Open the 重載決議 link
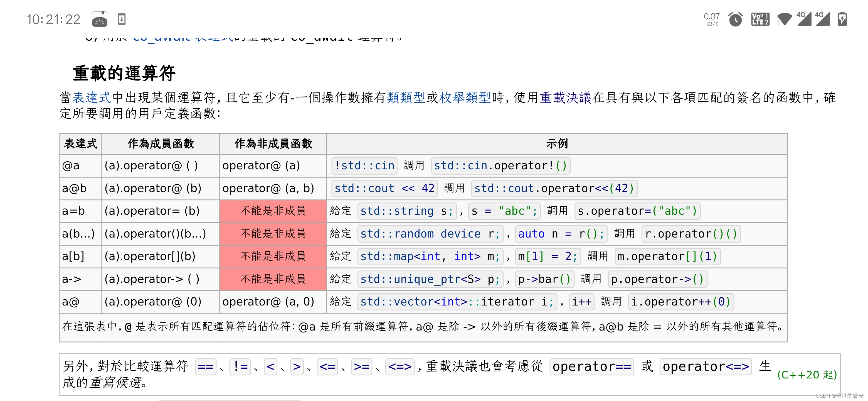 point(566,97)
